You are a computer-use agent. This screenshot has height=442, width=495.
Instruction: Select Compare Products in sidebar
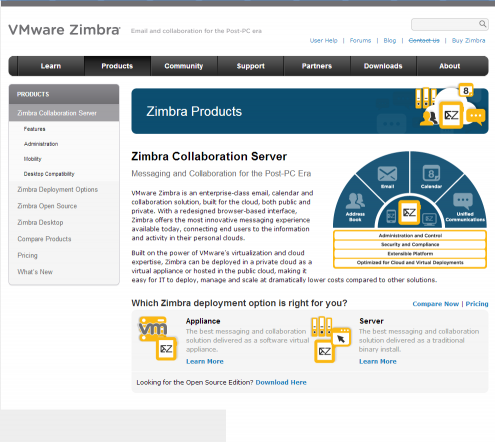point(44,239)
